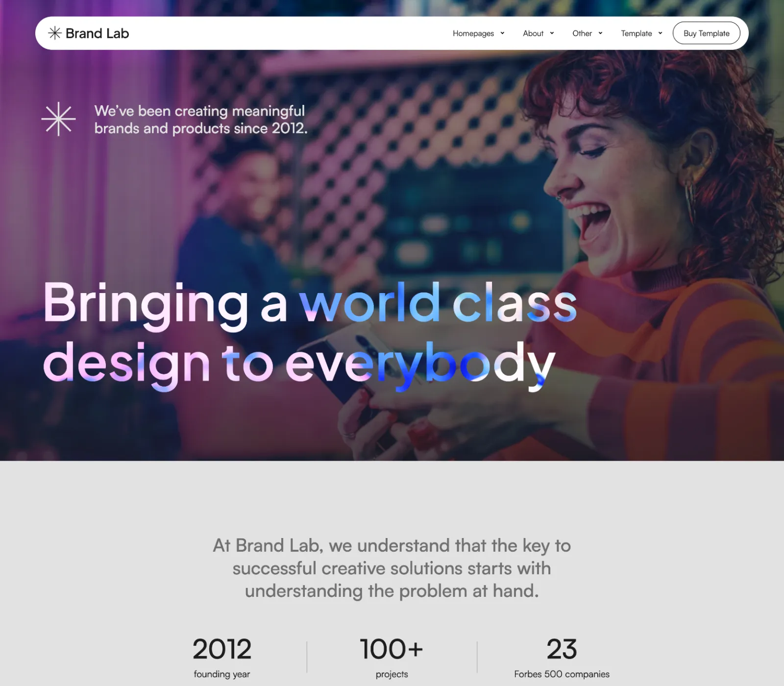This screenshot has width=784, height=686.
Task: Click the Buy Template button
Action: click(707, 33)
